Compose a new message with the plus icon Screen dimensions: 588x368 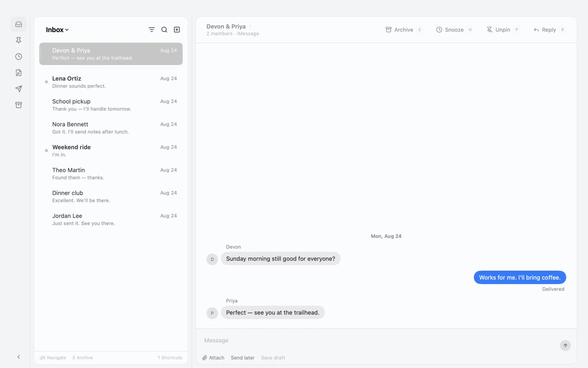pos(177,30)
